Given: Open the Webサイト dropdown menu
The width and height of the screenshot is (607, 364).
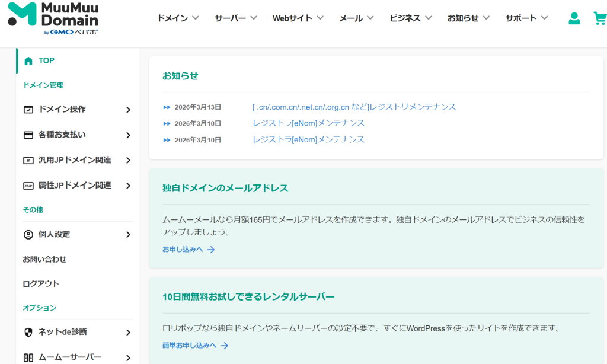Looking at the screenshot, I should [x=298, y=18].
